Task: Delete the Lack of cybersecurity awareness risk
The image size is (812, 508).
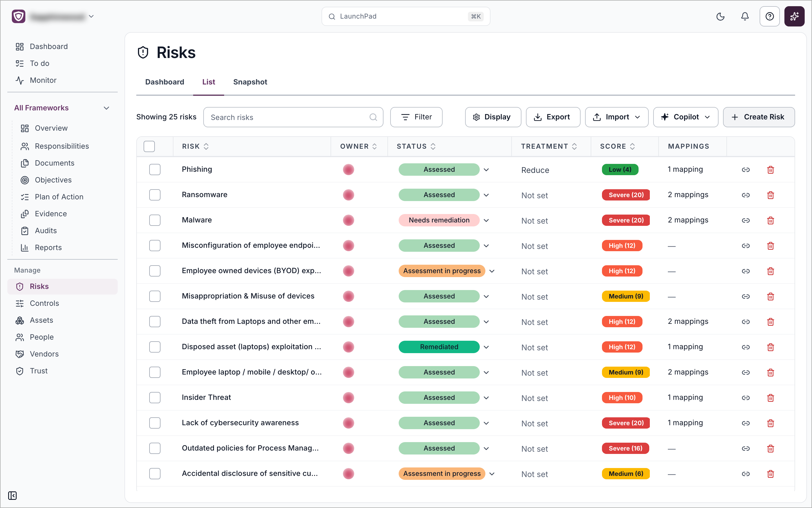Action: pos(771,423)
